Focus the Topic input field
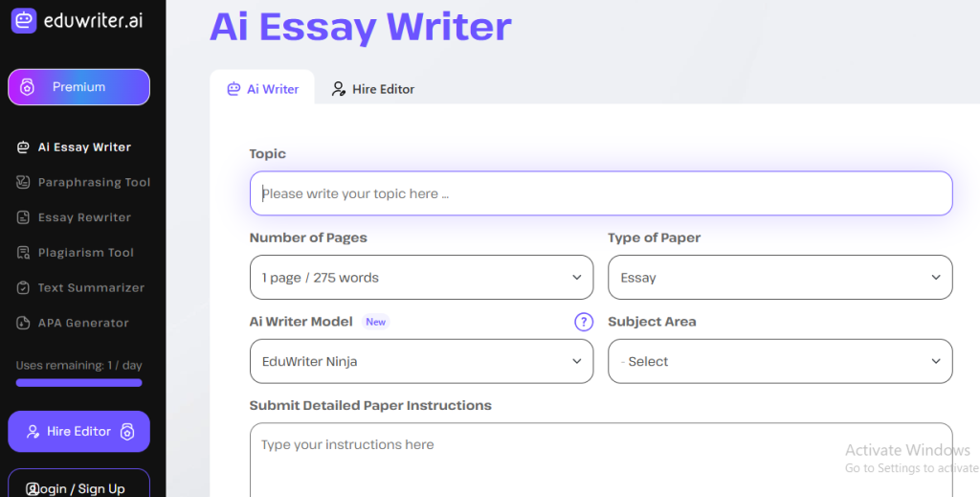 tap(601, 193)
